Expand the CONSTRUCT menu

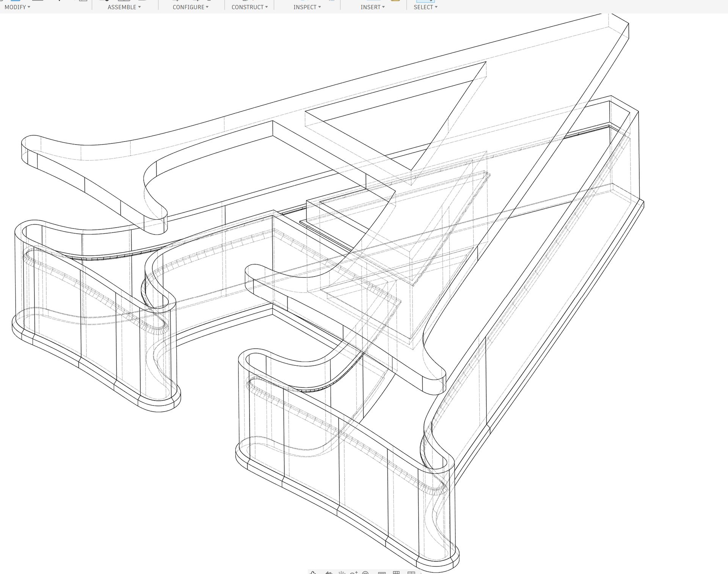(x=249, y=7)
